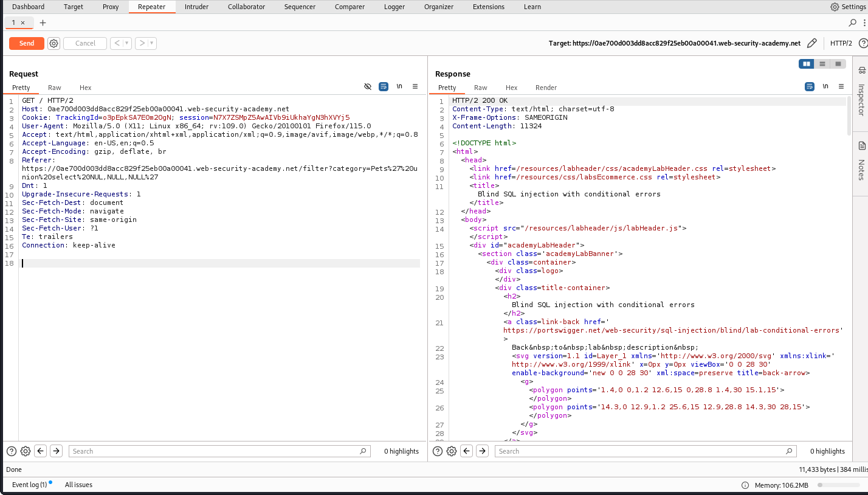Select side-by-side layout view
This screenshot has height=495, width=868.
click(x=807, y=64)
